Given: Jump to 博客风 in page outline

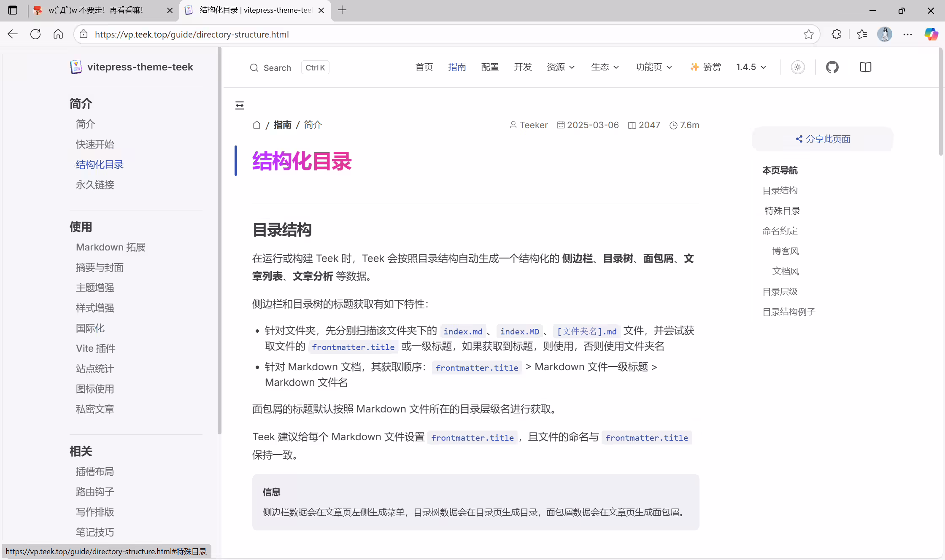Looking at the screenshot, I should click(x=786, y=251).
